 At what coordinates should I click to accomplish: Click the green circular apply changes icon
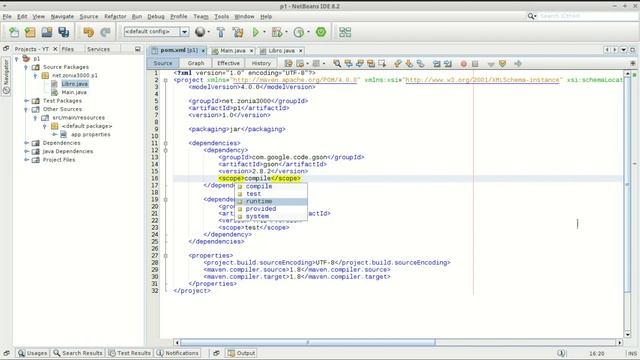321,32
